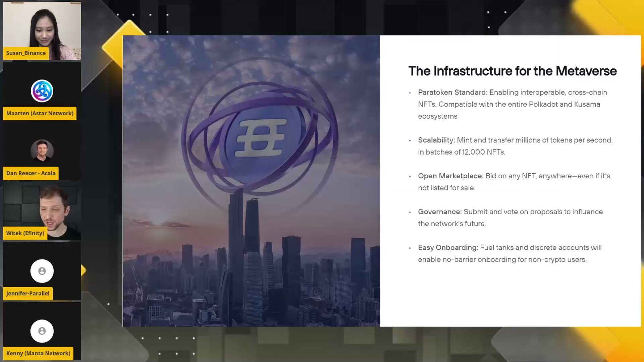Click the Susan_Binance name label
644x362 pixels.
26,53
